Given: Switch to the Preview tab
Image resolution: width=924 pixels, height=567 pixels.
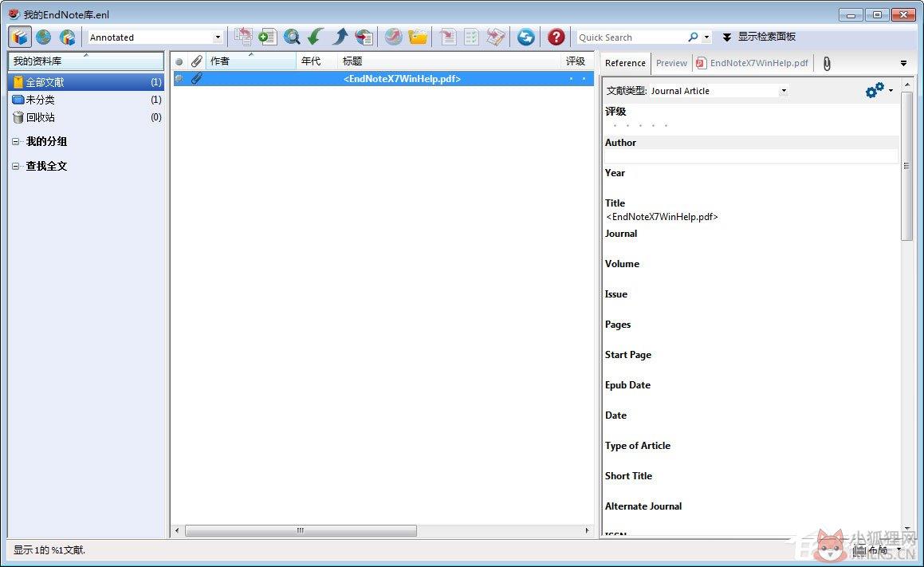Looking at the screenshot, I should pos(671,63).
